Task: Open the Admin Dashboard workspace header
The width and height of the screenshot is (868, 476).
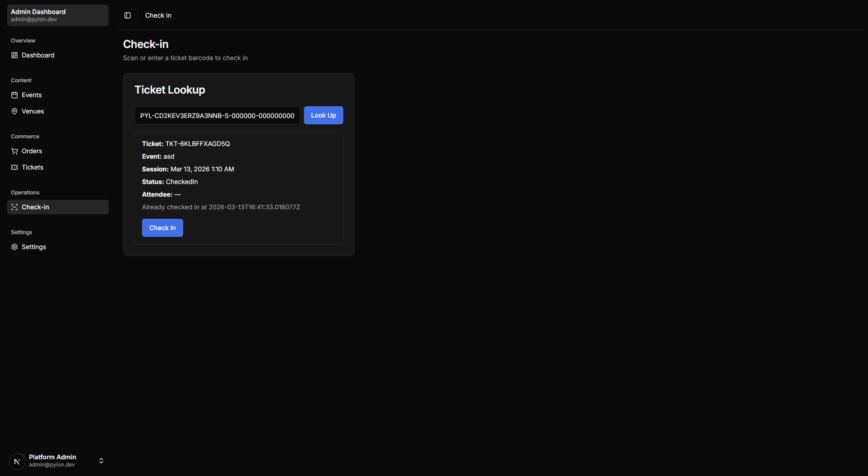Action: (58, 15)
